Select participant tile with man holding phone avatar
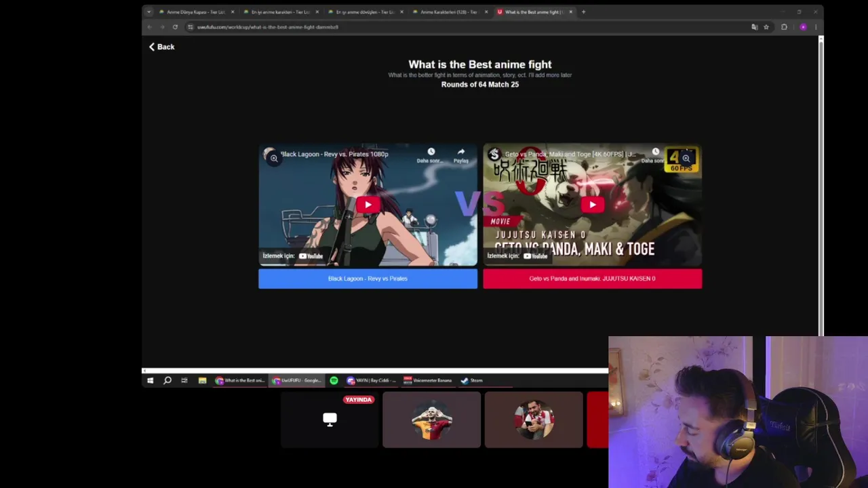868x488 pixels. click(x=534, y=420)
